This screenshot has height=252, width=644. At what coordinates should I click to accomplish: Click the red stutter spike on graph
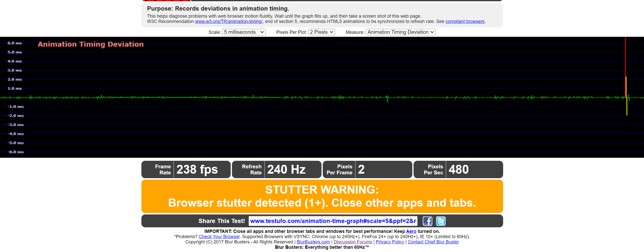[625, 63]
